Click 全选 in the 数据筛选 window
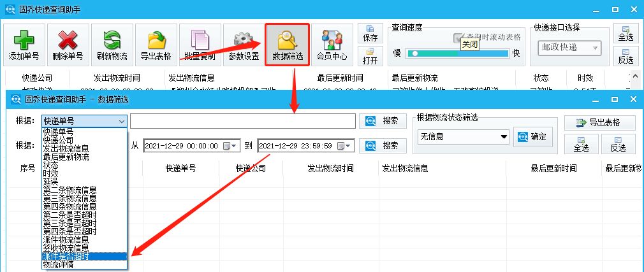 click(581, 144)
